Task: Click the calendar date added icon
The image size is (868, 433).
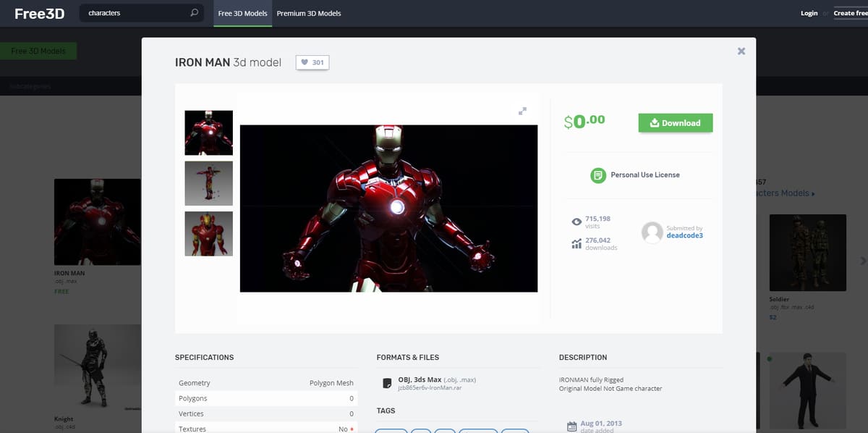Action: (x=571, y=426)
